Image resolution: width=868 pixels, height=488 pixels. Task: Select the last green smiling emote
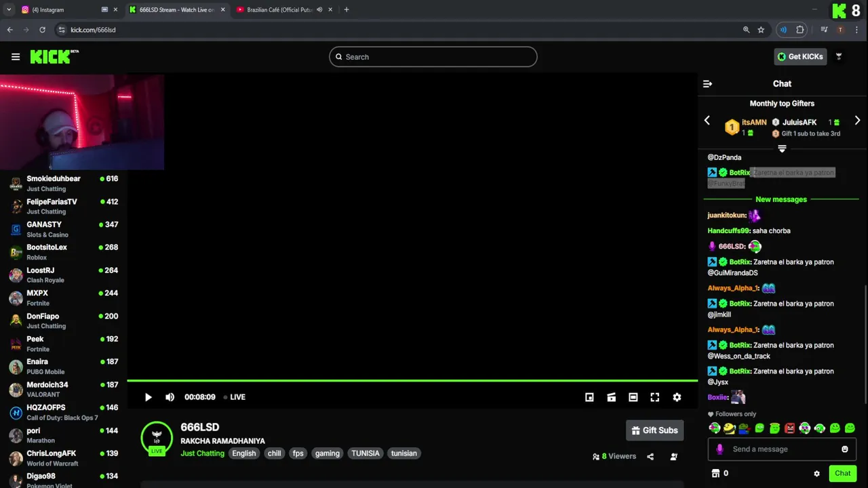coord(850,428)
